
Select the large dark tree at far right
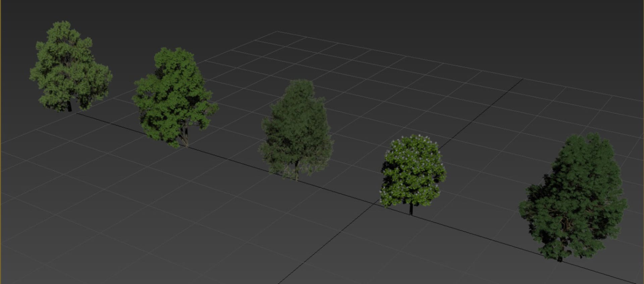(573, 197)
